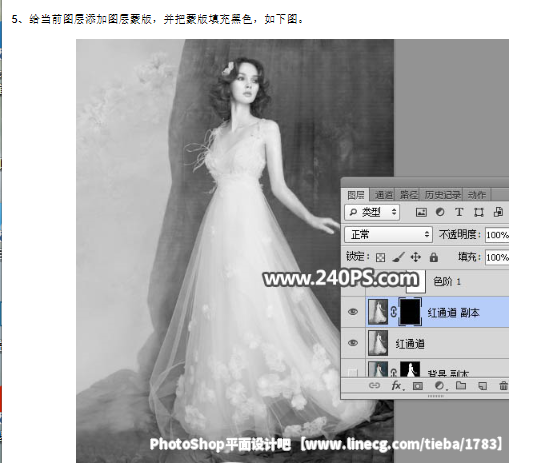Image resolution: width=558 pixels, height=463 pixels.
Task: Select the 背景 副本 layer mask thumbnail
Action: click(410, 370)
